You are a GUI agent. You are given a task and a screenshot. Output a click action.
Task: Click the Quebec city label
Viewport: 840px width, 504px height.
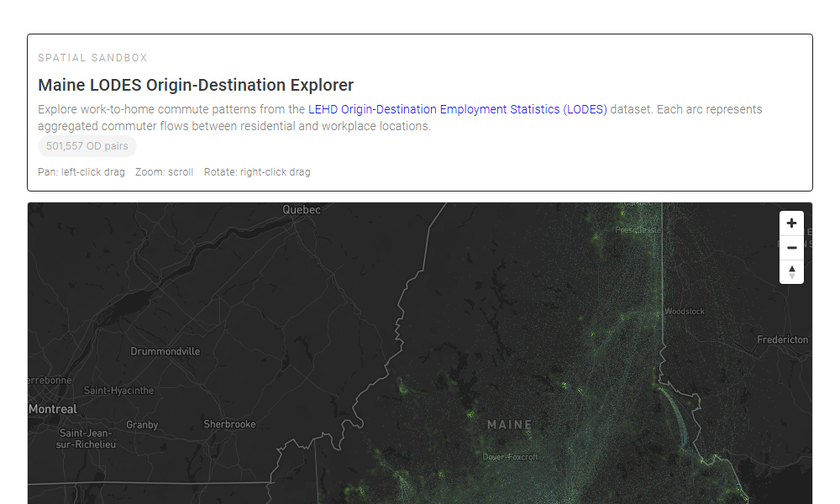[x=302, y=209]
